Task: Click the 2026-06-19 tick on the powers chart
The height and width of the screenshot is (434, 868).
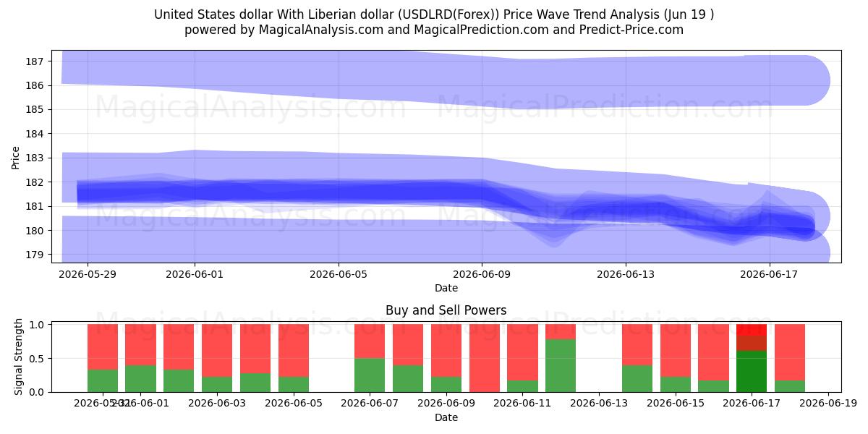Action: [828, 404]
